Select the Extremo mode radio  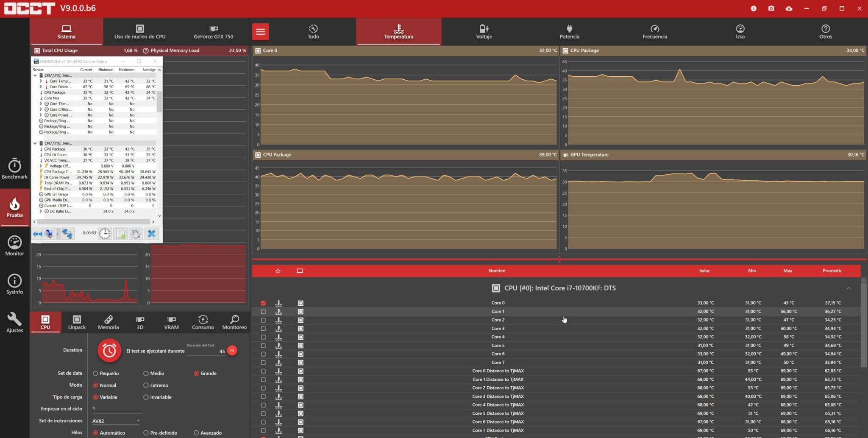pyautogui.click(x=146, y=385)
